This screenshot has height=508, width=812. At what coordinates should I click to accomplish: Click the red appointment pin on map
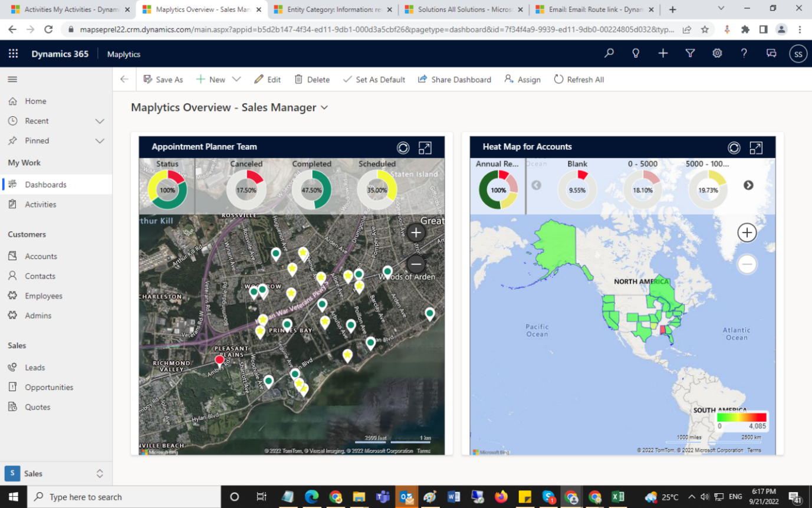coord(219,360)
